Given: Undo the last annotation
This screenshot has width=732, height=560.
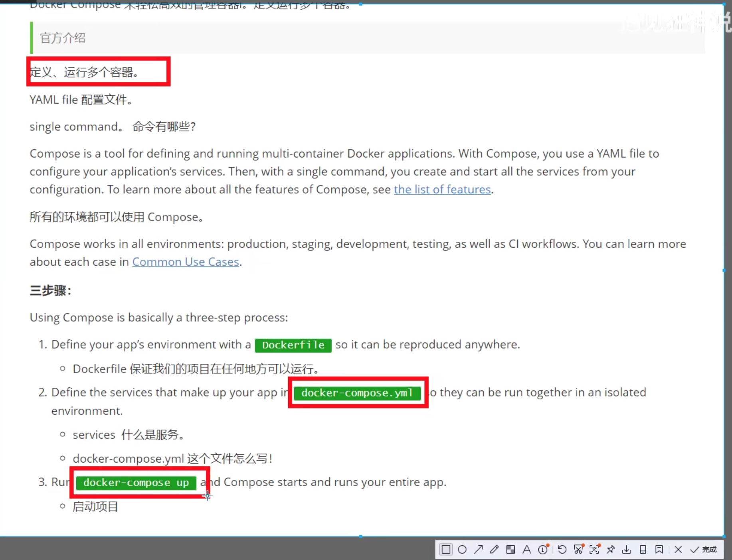Looking at the screenshot, I should click(x=562, y=550).
